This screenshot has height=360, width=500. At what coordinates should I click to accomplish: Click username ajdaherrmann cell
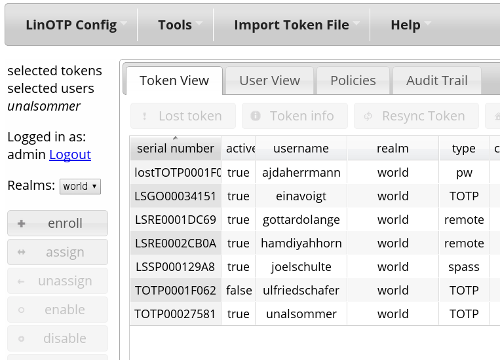pyautogui.click(x=301, y=173)
